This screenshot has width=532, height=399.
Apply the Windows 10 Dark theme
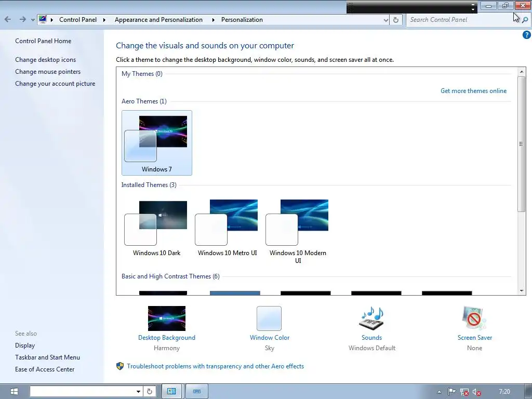coord(157,228)
